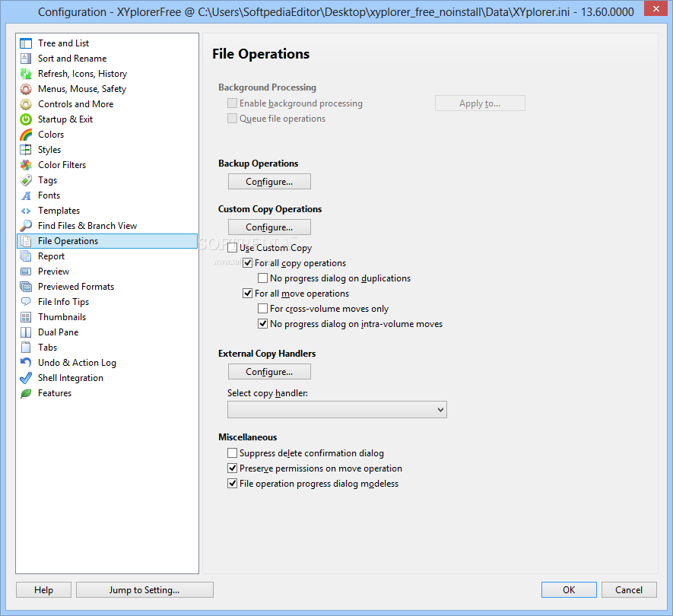Image resolution: width=673 pixels, height=616 pixels.
Task: Click the Startup & Exit power icon
Action: (x=26, y=119)
